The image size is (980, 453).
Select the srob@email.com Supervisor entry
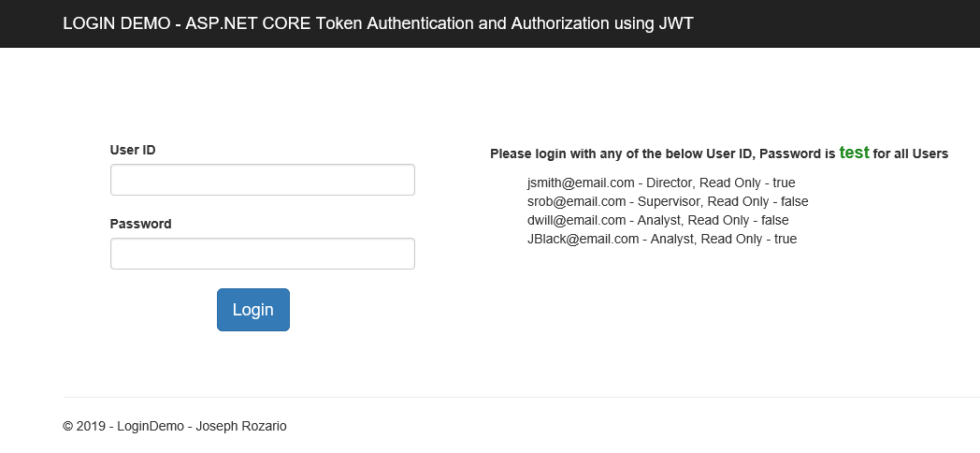click(668, 201)
